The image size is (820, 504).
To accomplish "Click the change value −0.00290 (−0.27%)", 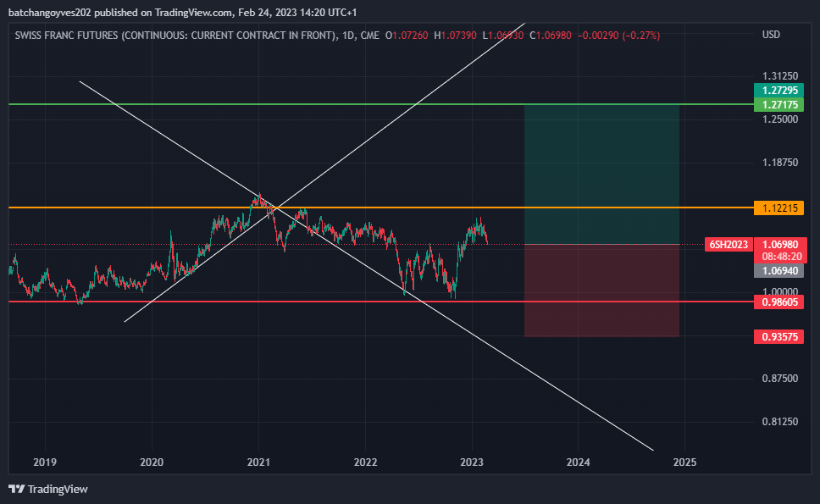I will pos(618,36).
